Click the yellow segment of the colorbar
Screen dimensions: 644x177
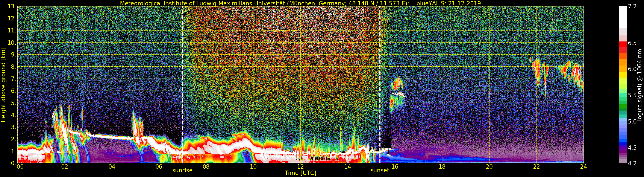[x=623, y=75]
